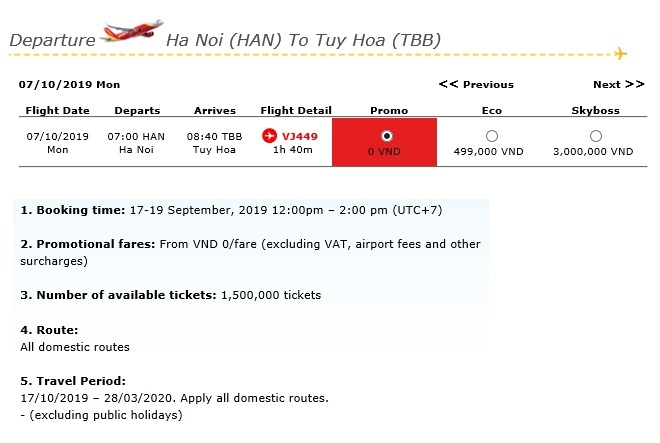Click the Eco column header
This screenshot has height=443, width=660.
(492, 110)
